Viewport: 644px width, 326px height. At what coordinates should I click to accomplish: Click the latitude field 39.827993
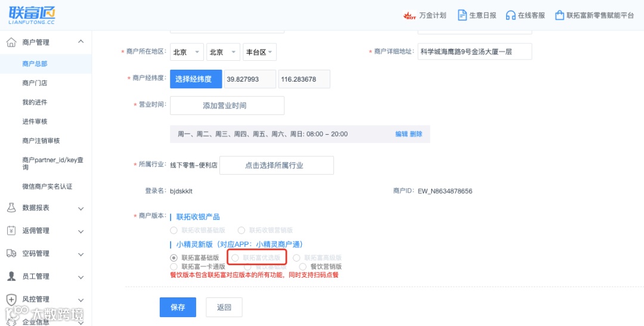[x=250, y=79]
